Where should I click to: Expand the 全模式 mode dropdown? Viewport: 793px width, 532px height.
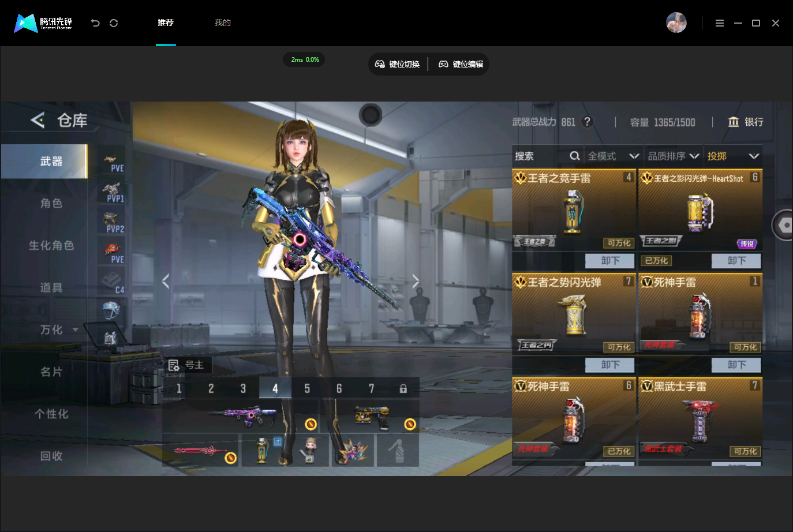click(x=613, y=156)
